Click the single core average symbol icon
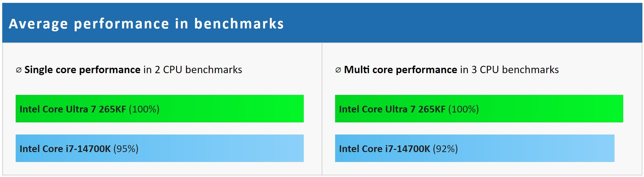Viewport: 644px width, 177px height. tap(19, 70)
